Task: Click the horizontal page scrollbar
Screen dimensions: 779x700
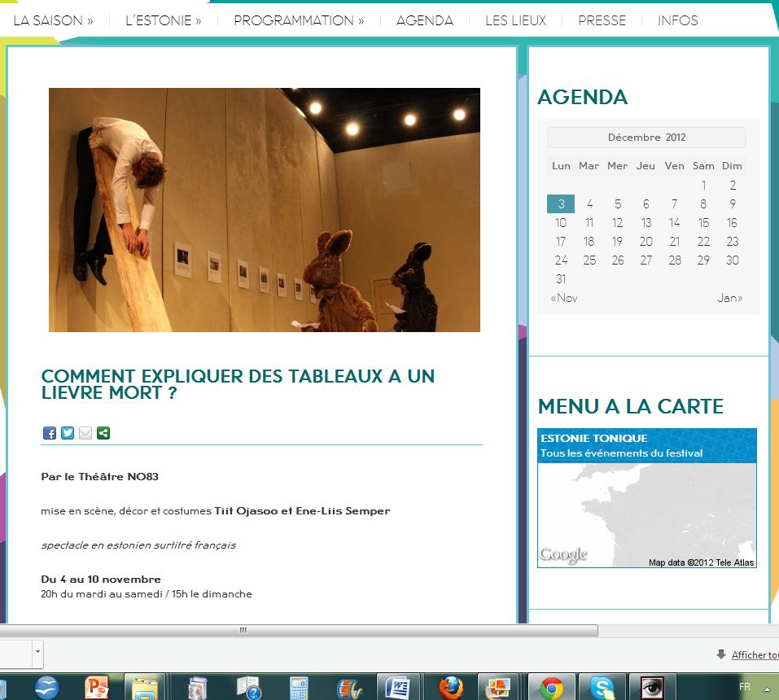Action: point(298,630)
